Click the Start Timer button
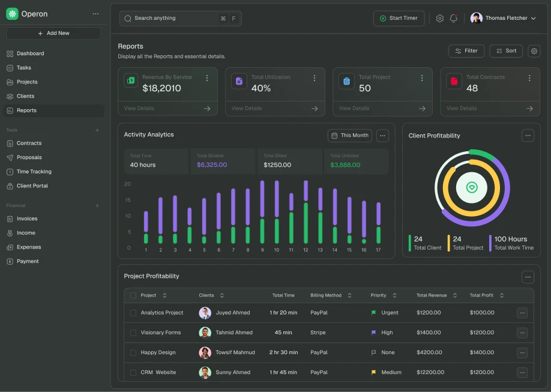 click(399, 18)
